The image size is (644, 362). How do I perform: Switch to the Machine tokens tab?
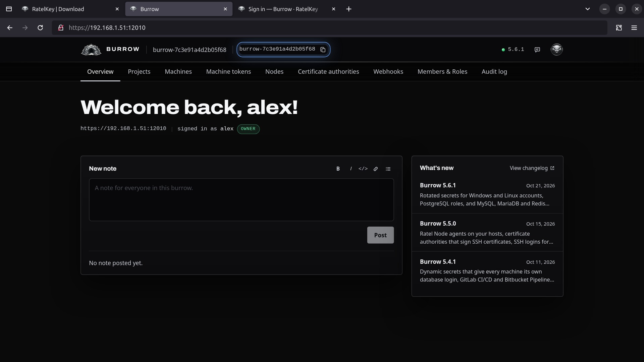228,72
